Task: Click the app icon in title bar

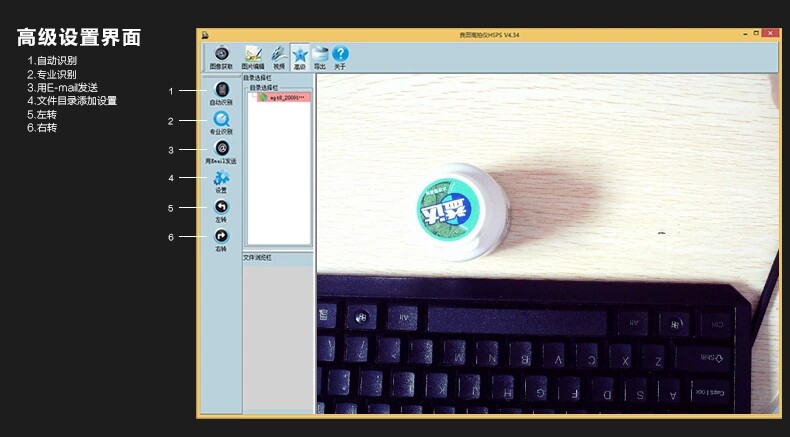Action: click(205, 35)
